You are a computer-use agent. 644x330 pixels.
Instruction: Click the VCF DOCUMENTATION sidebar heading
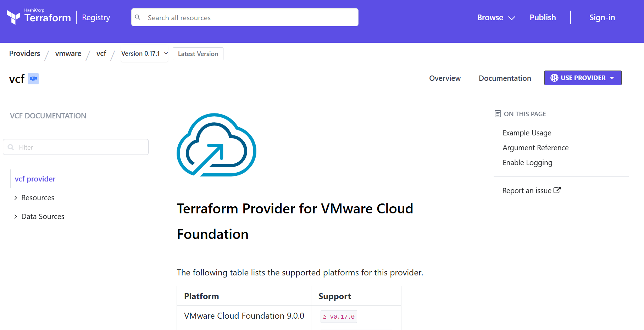pyautogui.click(x=48, y=116)
